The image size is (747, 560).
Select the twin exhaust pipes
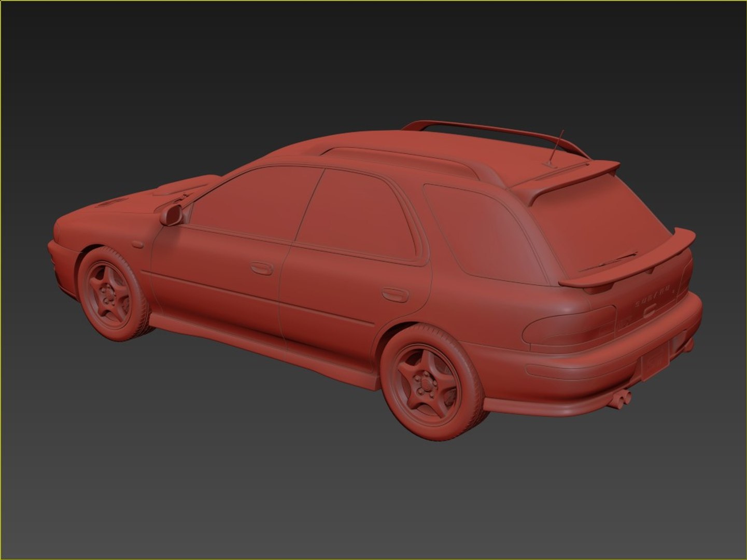click(x=619, y=399)
